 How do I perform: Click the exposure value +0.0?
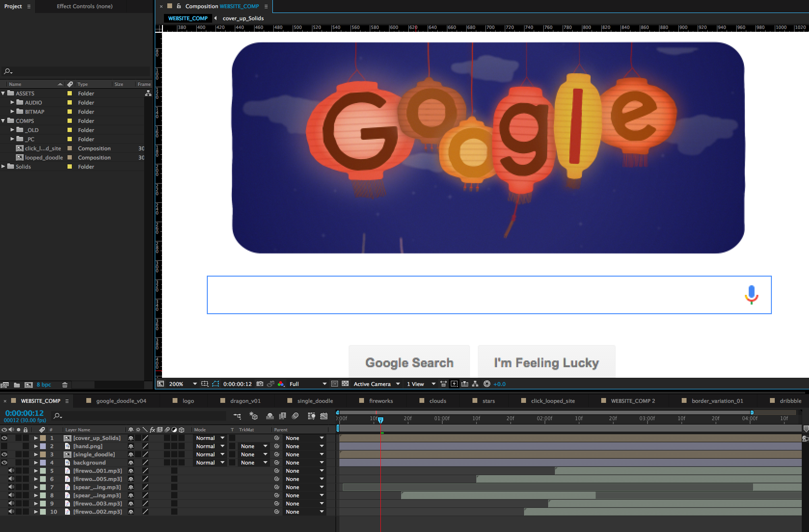(499, 384)
